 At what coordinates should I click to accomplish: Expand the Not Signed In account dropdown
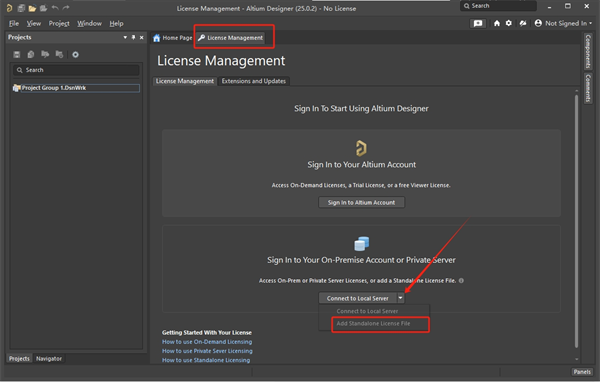[563, 23]
